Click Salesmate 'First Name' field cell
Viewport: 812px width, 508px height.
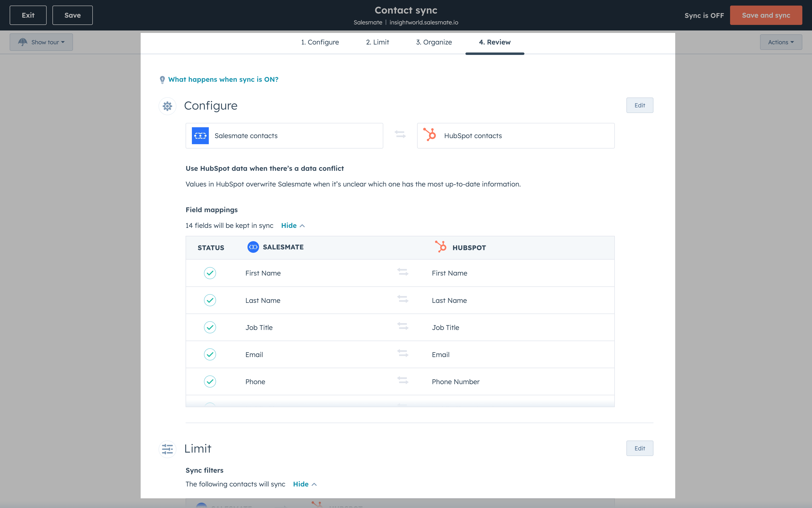click(x=263, y=273)
